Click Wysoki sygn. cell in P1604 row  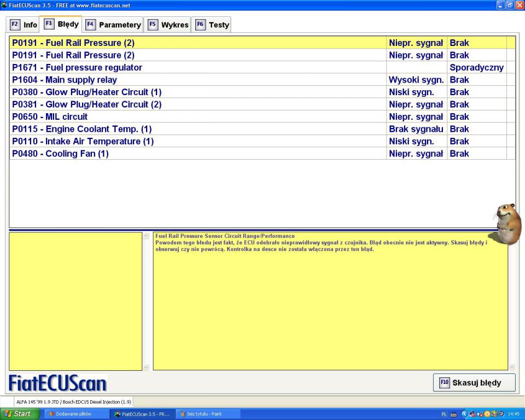[417, 80]
